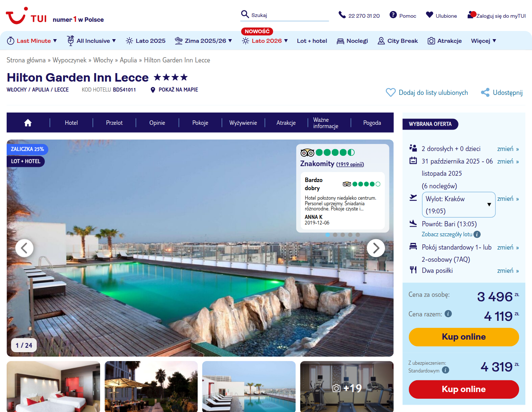Click the info icon beside Zobacz szczegóły lotu
Image resolution: width=532 pixels, height=412 pixels.
tap(477, 234)
